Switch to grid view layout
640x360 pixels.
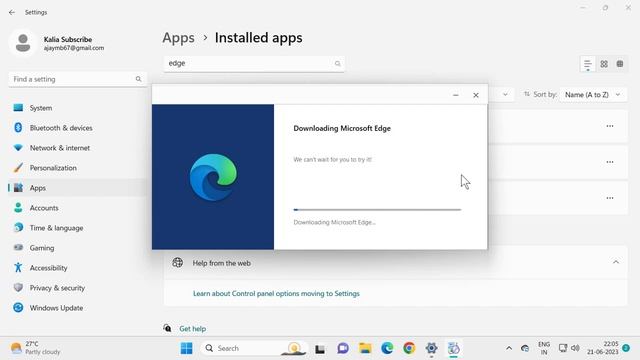pyautogui.click(x=604, y=64)
